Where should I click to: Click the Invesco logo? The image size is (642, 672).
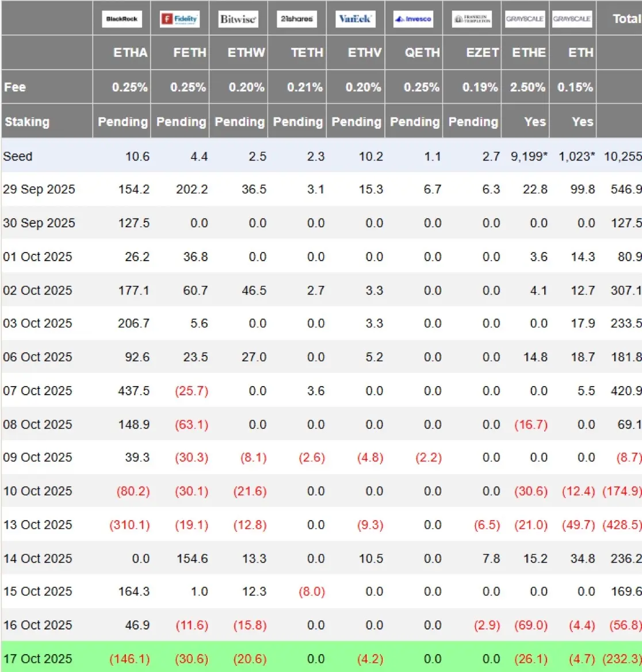click(x=414, y=19)
